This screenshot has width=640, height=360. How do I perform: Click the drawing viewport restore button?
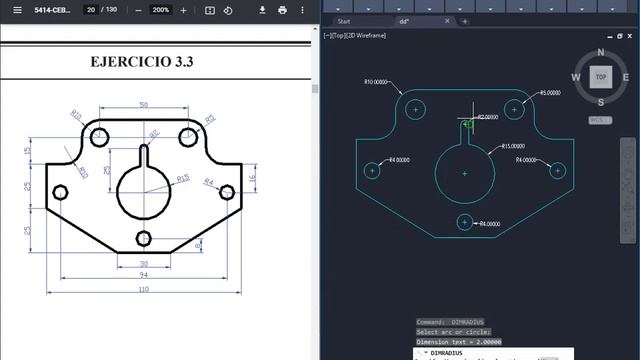(x=620, y=36)
